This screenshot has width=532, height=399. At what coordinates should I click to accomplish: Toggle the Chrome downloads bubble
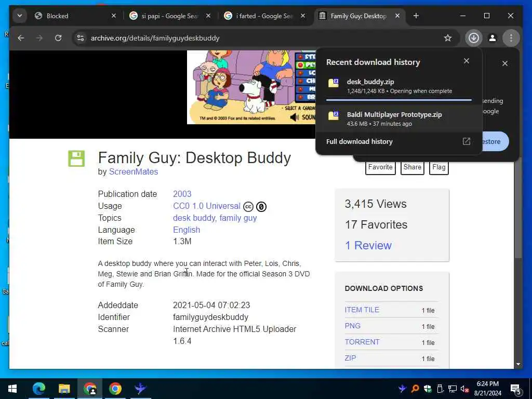474,38
